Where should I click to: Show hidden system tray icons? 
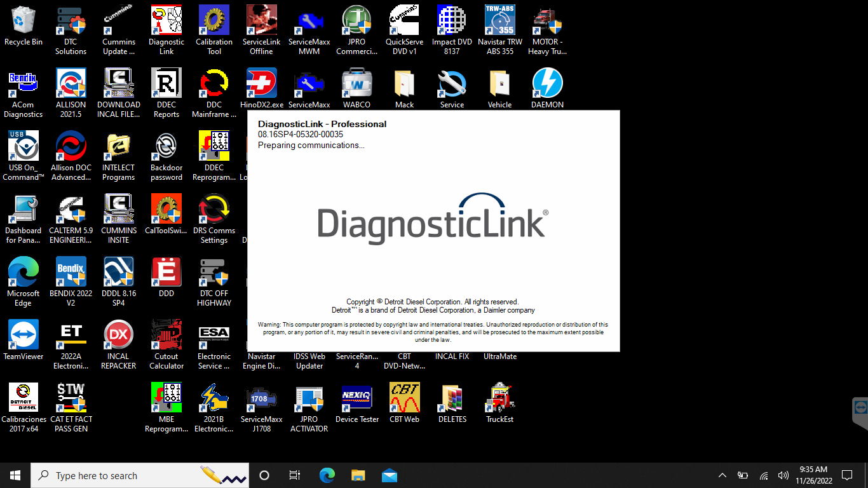coord(722,475)
